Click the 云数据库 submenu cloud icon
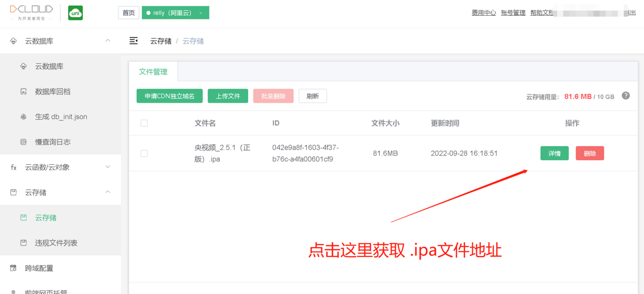 pos(24,66)
